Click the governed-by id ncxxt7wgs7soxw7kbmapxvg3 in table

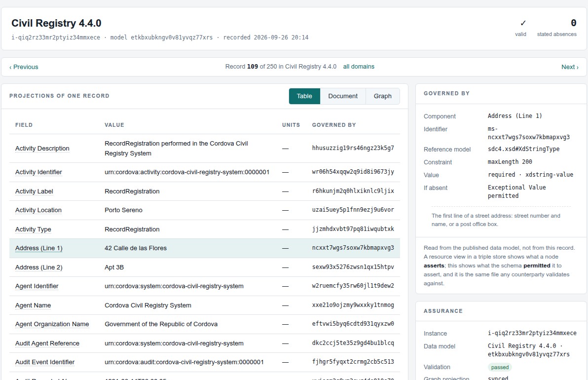click(x=353, y=248)
